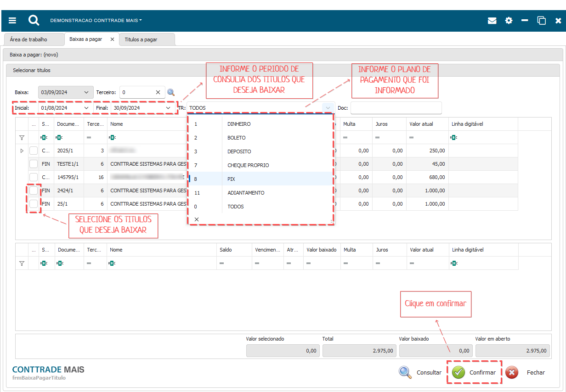Open the DEMONSTRACAO CONTTRADE MAIS dropdown
The height and width of the screenshot is (392, 566).
click(96, 21)
